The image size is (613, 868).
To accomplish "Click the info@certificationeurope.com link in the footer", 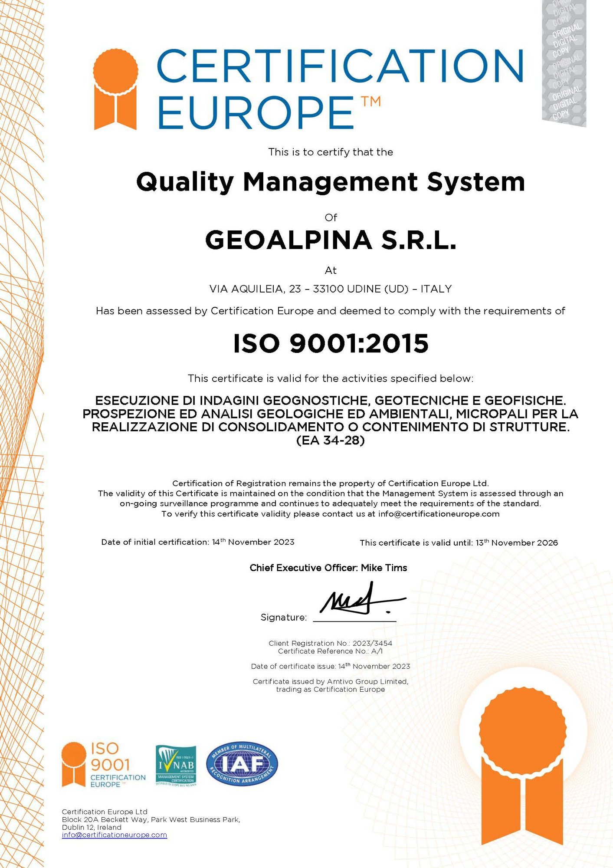I will pyautogui.click(x=115, y=835).
